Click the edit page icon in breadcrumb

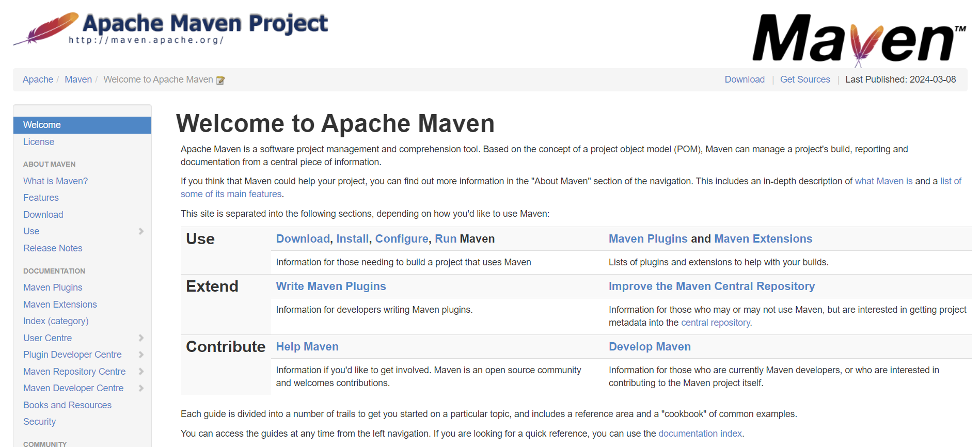click(x=220, y=80)
